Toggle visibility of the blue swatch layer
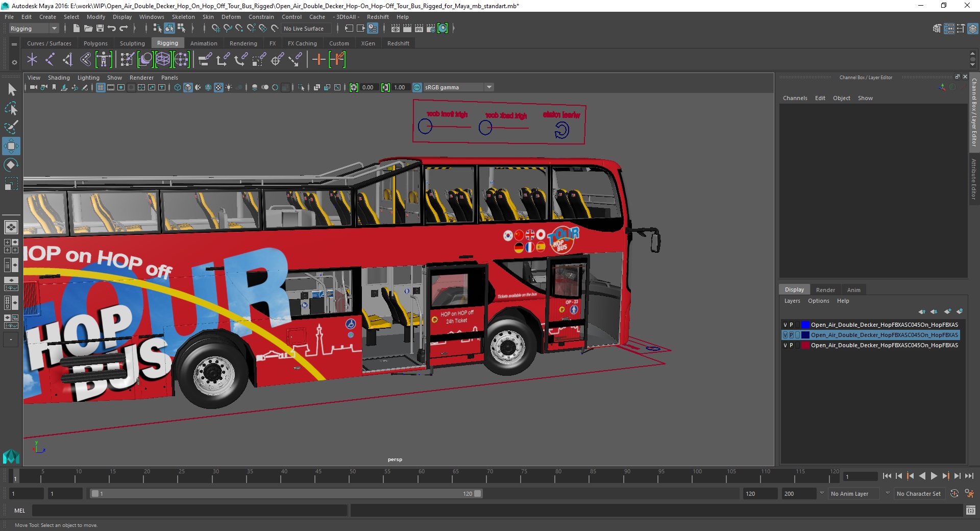 tap(785, 325)
